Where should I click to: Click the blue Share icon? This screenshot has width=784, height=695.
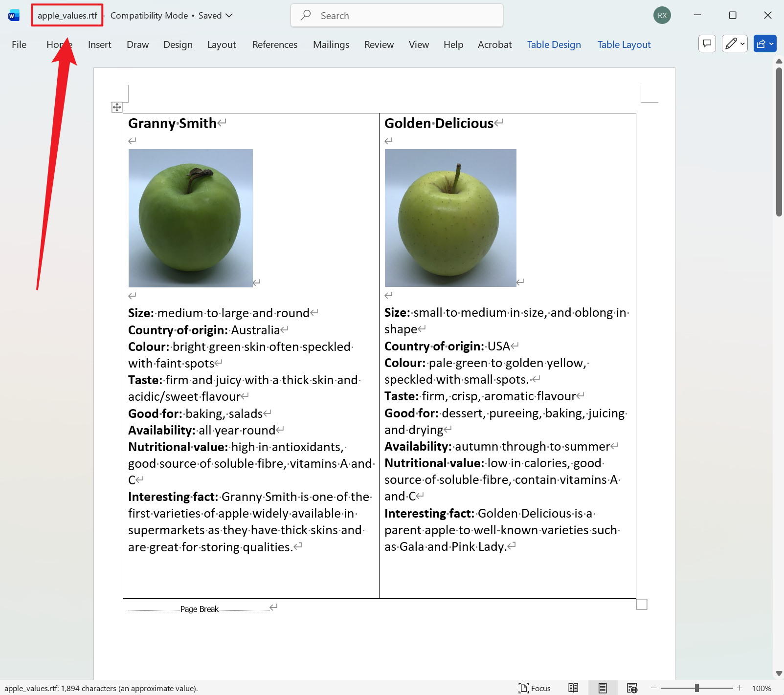(761, 43)
